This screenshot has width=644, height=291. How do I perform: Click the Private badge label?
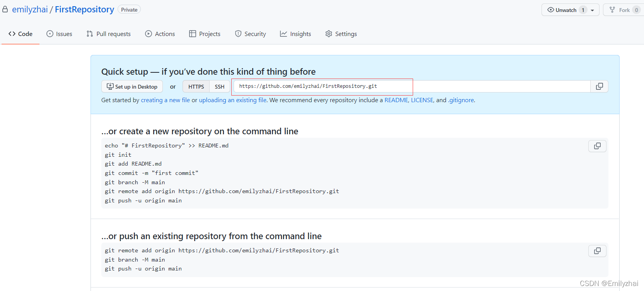point(129,10)
